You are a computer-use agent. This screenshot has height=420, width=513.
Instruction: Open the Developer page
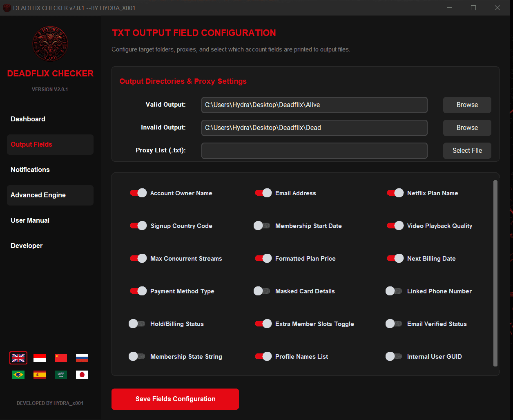[50, 246]
